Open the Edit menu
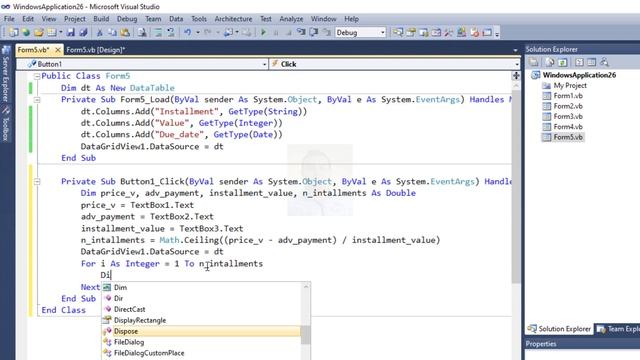This screenshot has width=640, height=360. 28,19
